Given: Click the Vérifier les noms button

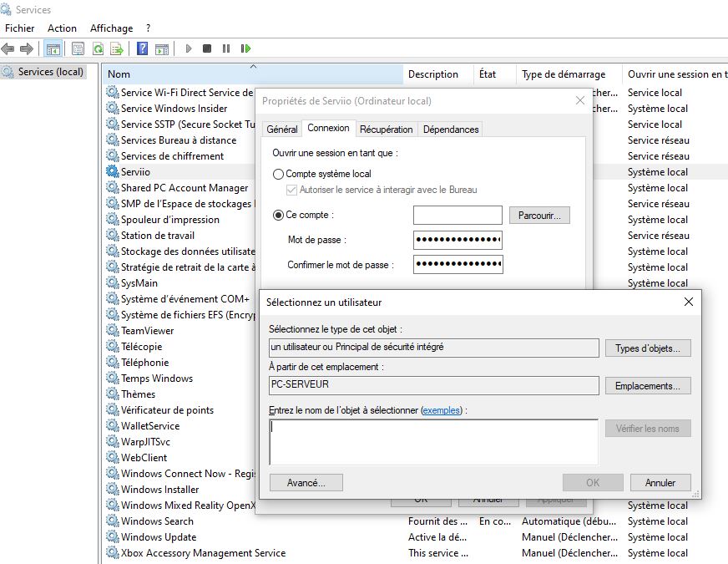Looking at the screenshot, I should (648, 429).
